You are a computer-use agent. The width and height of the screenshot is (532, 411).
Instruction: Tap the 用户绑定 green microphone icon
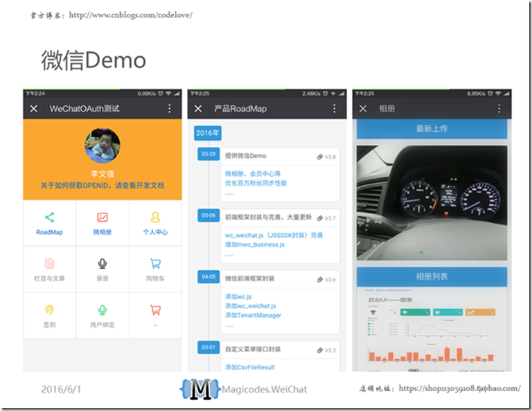point(102,310)
